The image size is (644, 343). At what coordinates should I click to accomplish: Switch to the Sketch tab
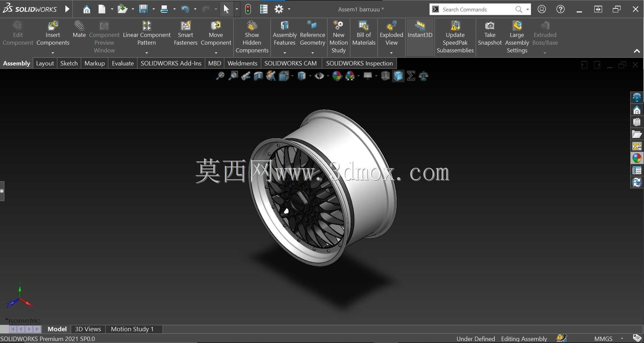[x=69, y=63]
